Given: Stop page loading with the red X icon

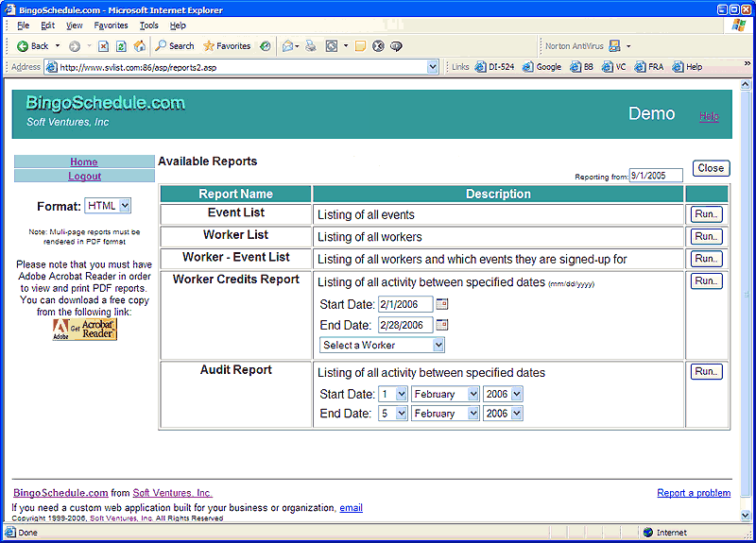Looking at the screenshot, I should pyautogui.click(x=103, y=46).
